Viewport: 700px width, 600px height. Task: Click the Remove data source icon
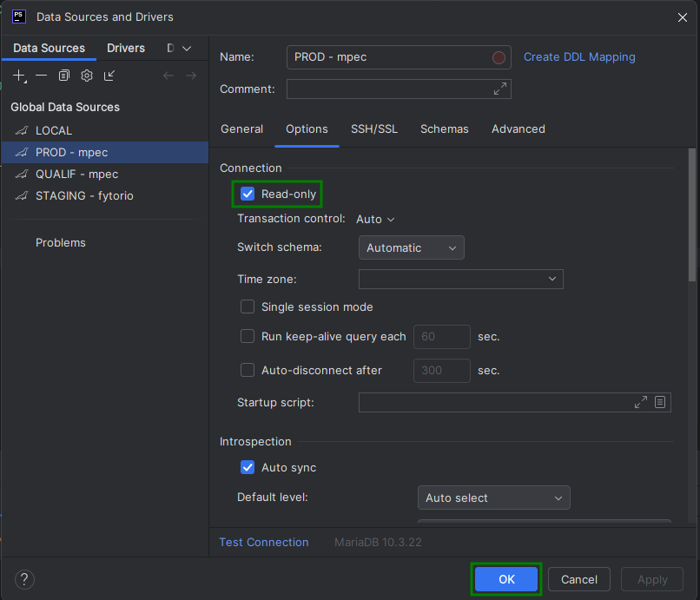[x=41, y=76]
